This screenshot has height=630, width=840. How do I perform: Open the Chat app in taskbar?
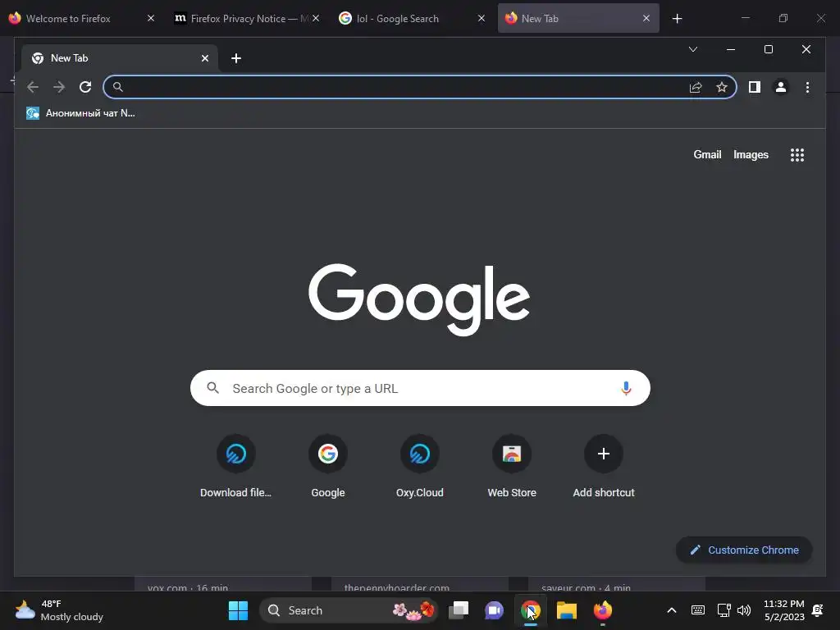tap(494, 610)
